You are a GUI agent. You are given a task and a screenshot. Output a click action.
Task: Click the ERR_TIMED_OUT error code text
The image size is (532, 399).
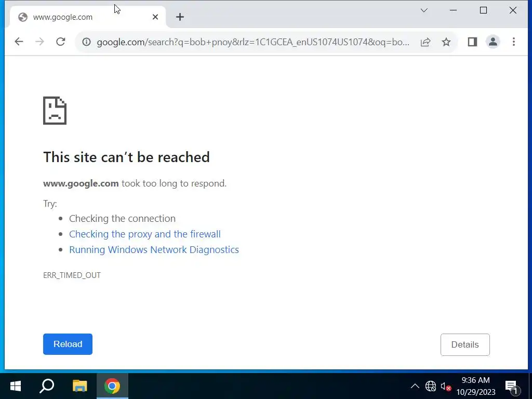72,275
